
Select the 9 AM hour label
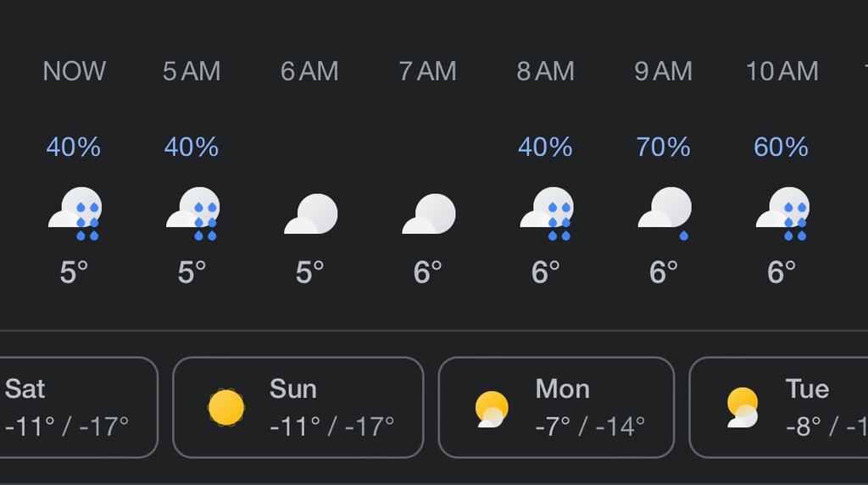coord(664,71)
